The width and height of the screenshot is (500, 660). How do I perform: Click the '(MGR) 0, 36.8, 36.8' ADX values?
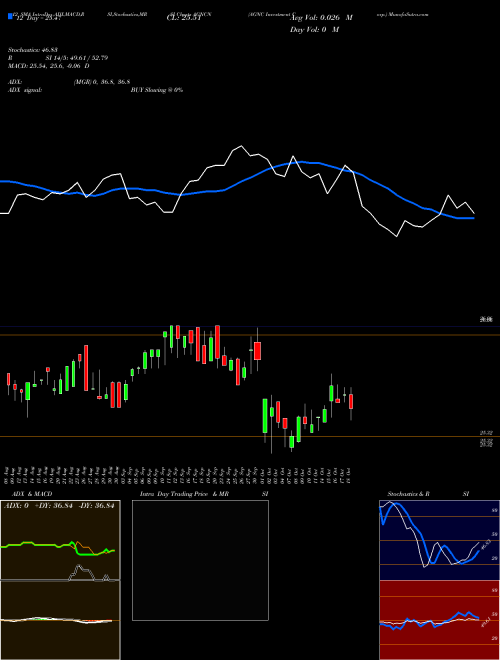pyautogui.click(x=102, y=82)
